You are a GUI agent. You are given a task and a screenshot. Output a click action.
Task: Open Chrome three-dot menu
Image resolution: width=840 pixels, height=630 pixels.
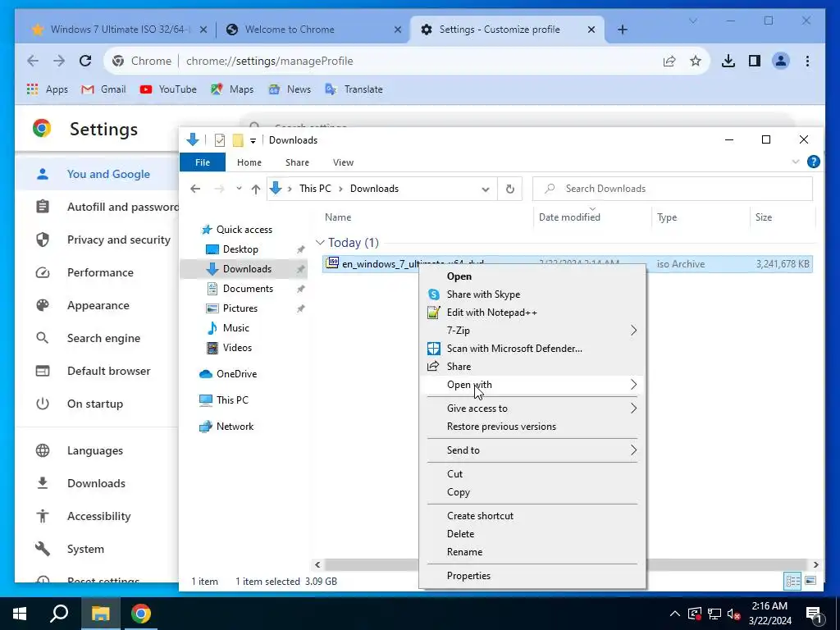[807, 61]
